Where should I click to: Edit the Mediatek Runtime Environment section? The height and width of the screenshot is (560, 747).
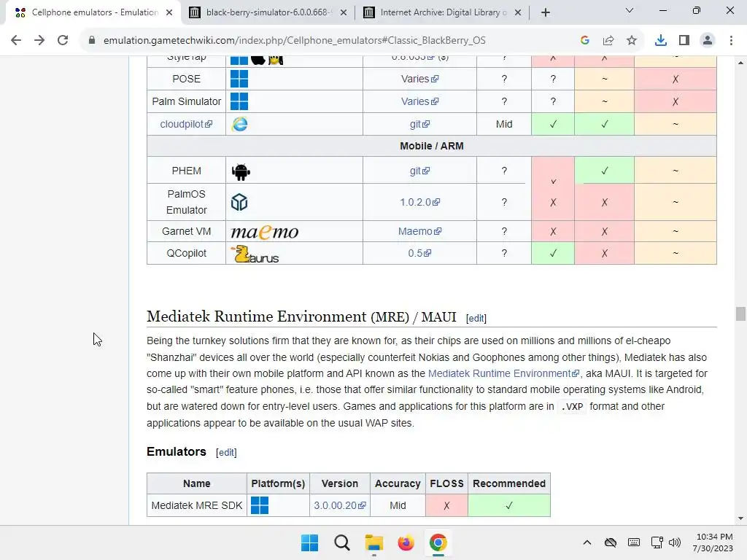476,318
